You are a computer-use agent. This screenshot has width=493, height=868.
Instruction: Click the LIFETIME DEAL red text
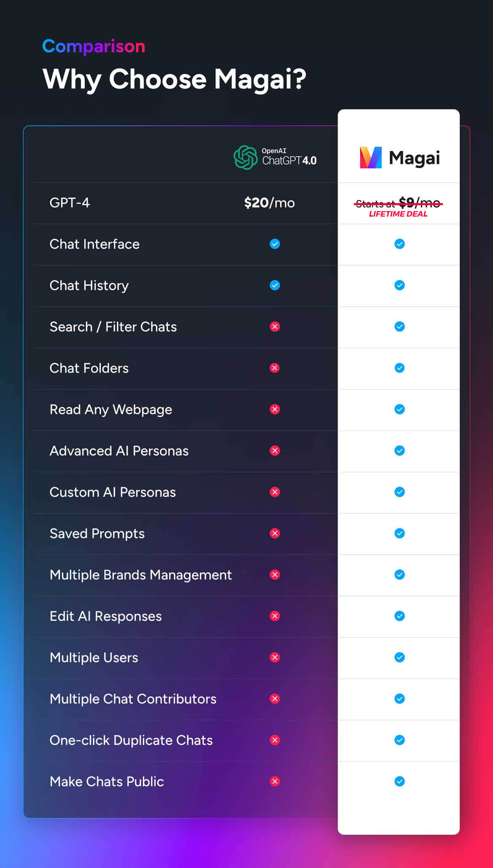(398, 214)
